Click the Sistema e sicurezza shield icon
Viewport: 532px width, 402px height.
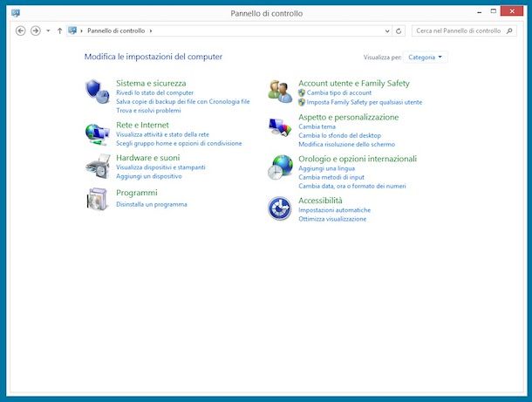click(98, 92)
